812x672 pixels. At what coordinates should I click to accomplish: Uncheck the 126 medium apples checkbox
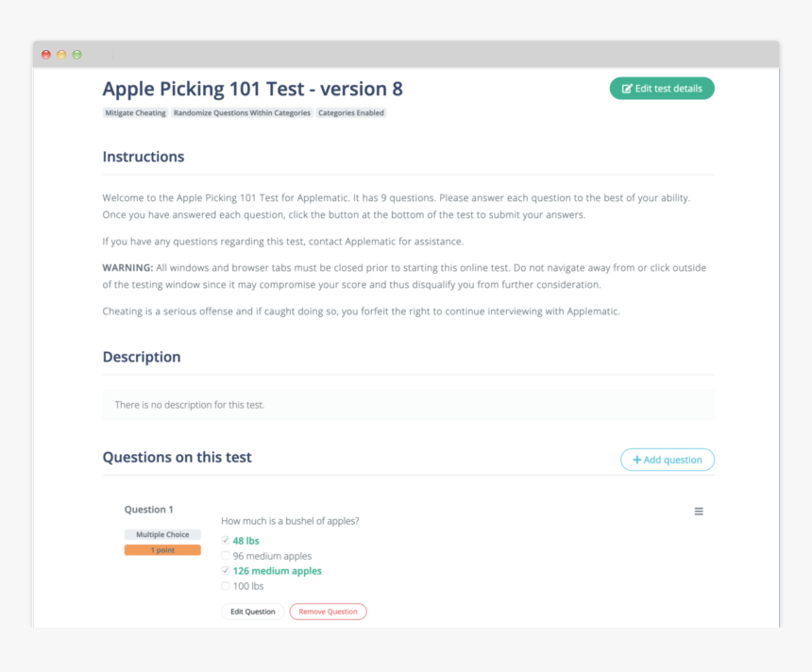click(x=226, y=571)
